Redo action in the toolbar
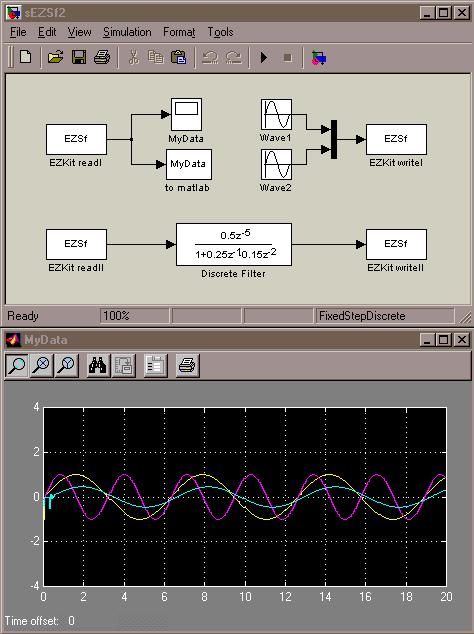 [234, 57]
